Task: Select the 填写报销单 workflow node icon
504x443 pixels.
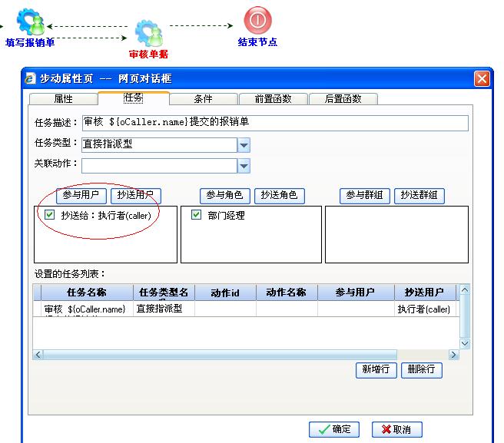Action: point(31,21)
